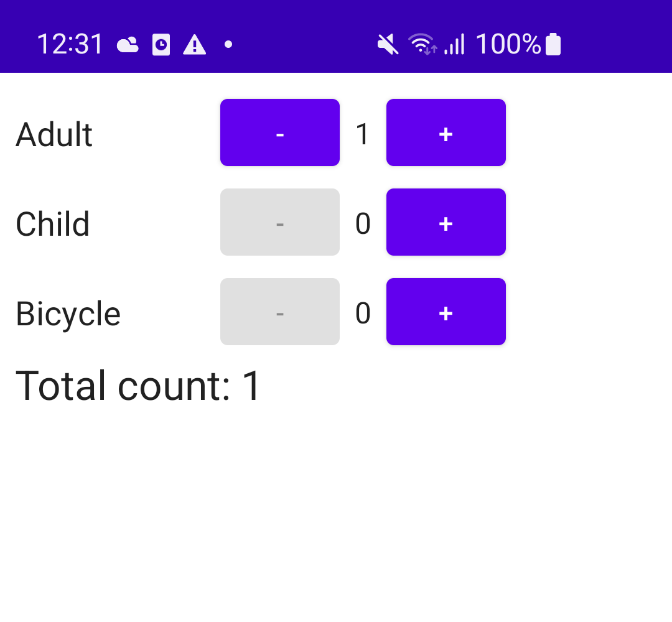Decrease the Adult count with minus button

click(x=280, y=132)
